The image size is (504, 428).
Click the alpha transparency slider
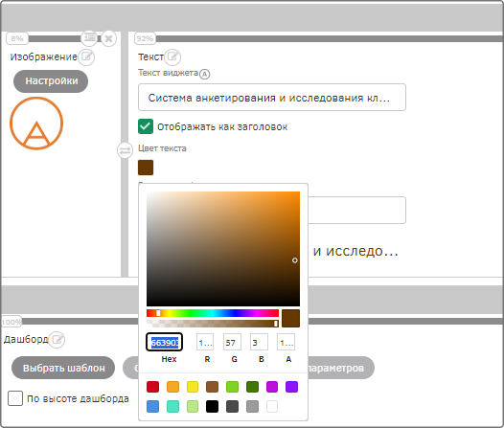(x=213, y=324)
